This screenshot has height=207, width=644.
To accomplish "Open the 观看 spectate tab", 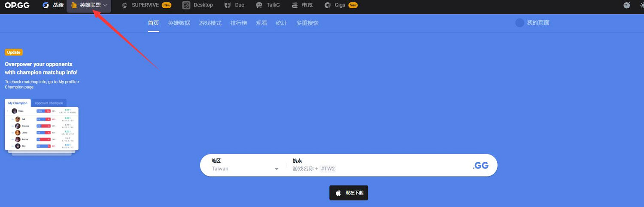I will click(261, 23).
